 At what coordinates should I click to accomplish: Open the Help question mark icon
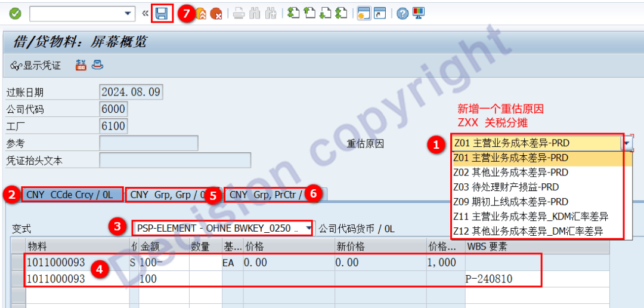(x=402, y=14)
